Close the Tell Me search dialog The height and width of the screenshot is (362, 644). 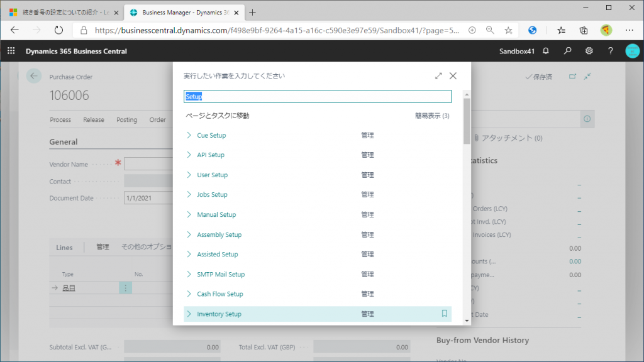[453, 76]
